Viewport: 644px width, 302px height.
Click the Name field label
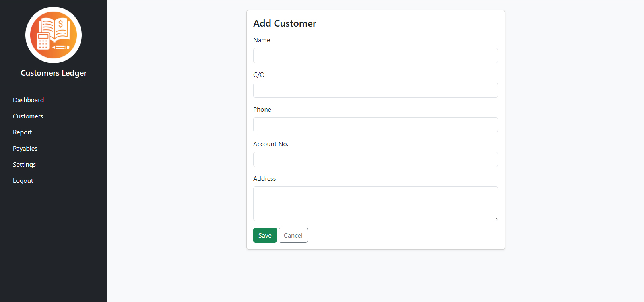(x=262, y=40)
